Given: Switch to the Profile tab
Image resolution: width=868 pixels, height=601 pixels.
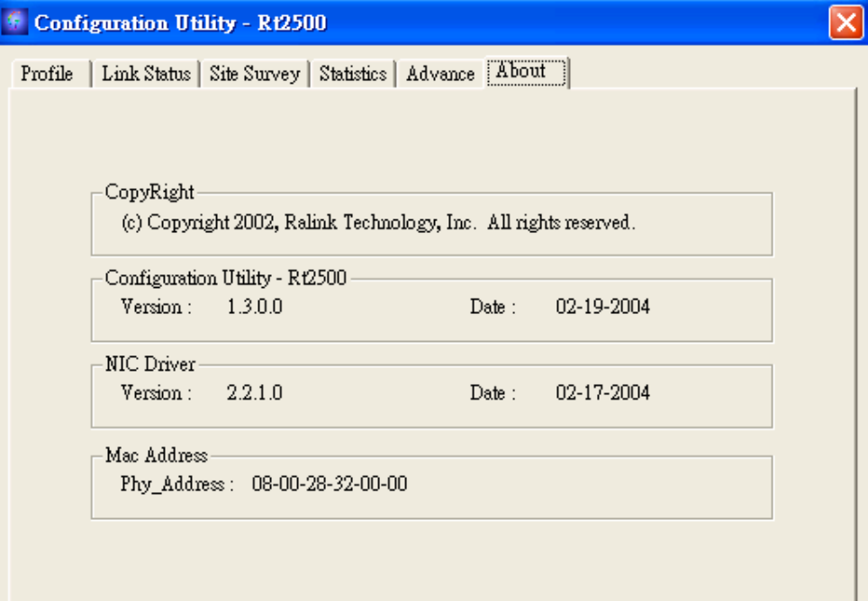Looking at the screenshot, I should coord(50,74).
